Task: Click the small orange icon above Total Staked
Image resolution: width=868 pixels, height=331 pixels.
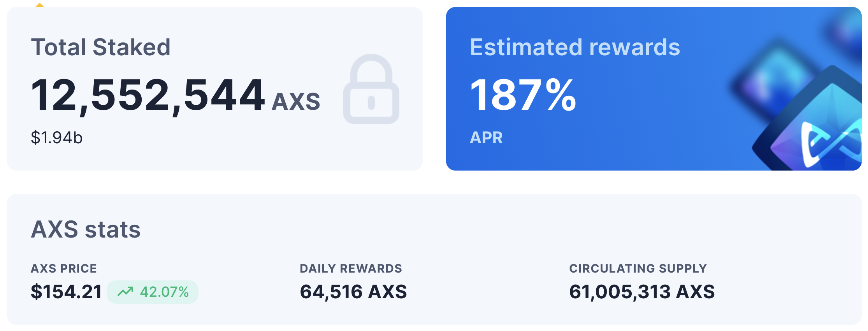Action: point(39,5)
